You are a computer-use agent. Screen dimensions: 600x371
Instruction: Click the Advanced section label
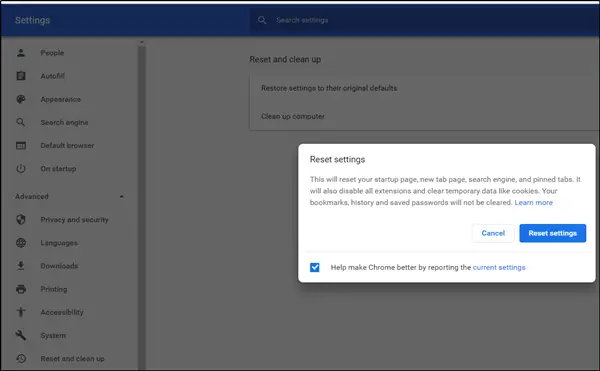32,196
